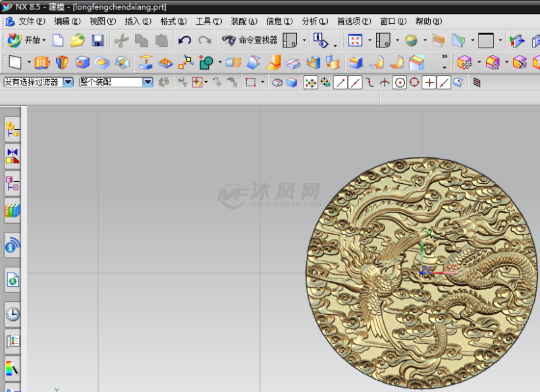Toggle End Point snap

point(340,82)
